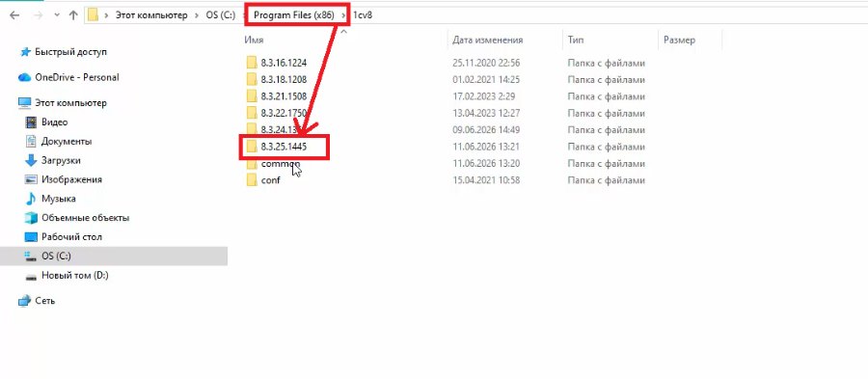The image size is (868, 379).
Task: Select the Видео library icon
Action: [x=31, y=122]
